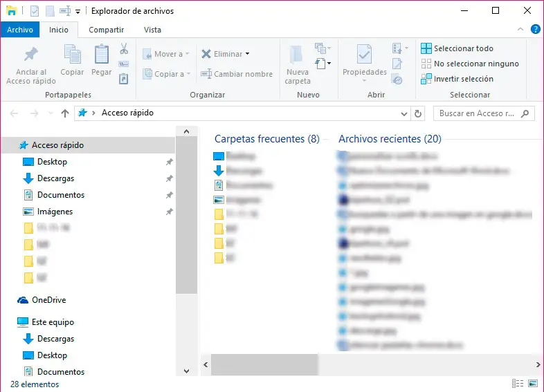544x392 pixels.
Task: Click the Nueva carpeta icon
Action: (x=297, y=54)
